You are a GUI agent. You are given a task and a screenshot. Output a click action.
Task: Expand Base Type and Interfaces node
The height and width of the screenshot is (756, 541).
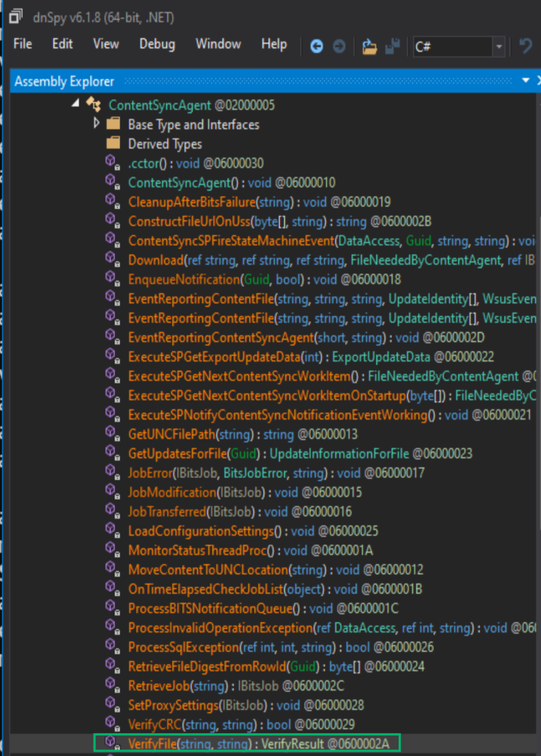(96, 123)
